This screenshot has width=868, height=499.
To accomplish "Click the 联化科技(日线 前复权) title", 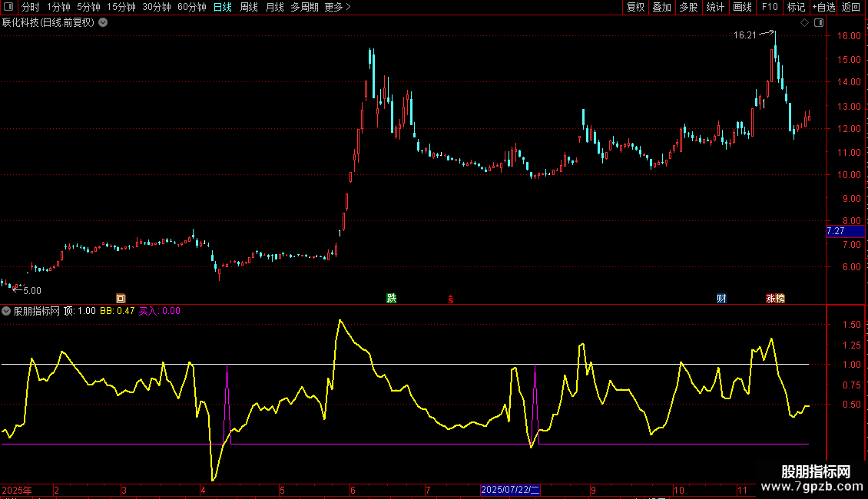I will coord(48,23).
